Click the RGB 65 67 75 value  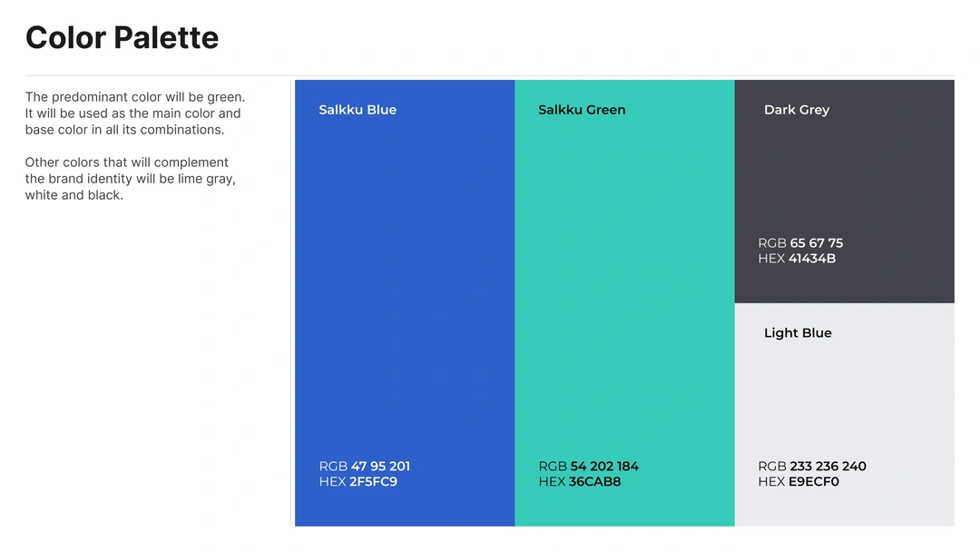point(800,243)
